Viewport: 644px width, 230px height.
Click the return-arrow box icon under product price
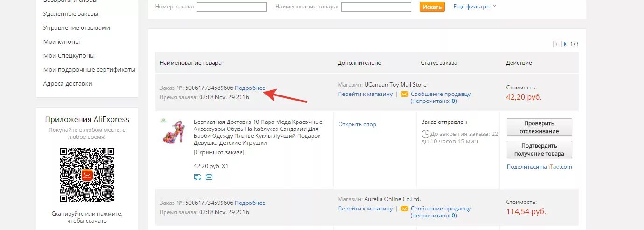pyautogui.click(x=208, y=177)
